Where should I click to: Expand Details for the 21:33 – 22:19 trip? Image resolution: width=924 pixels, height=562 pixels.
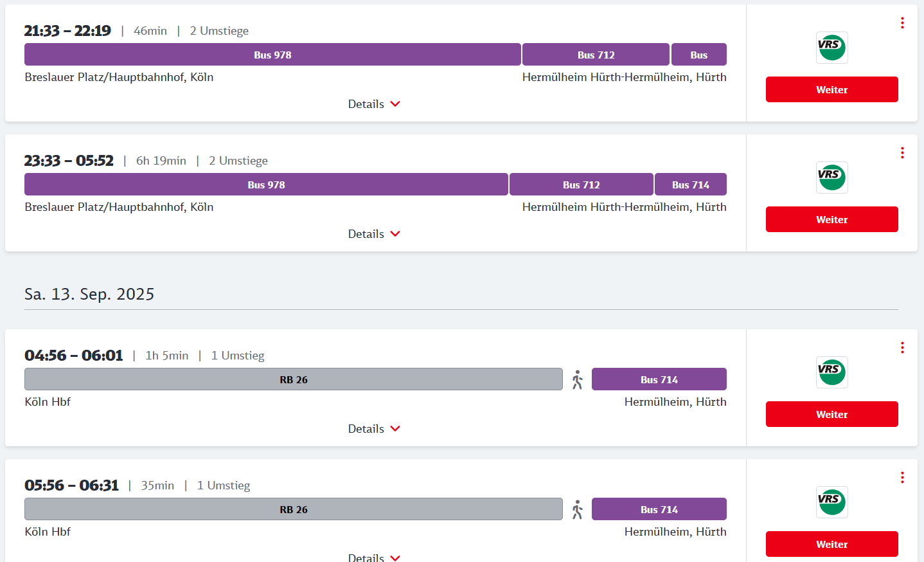(374, 104)
